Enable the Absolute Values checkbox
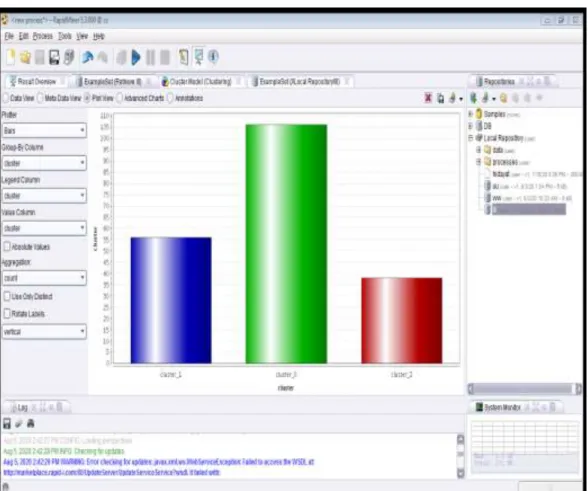Image resolution: width=588 pixels, height=491 pixels. (x=7, y=246)
